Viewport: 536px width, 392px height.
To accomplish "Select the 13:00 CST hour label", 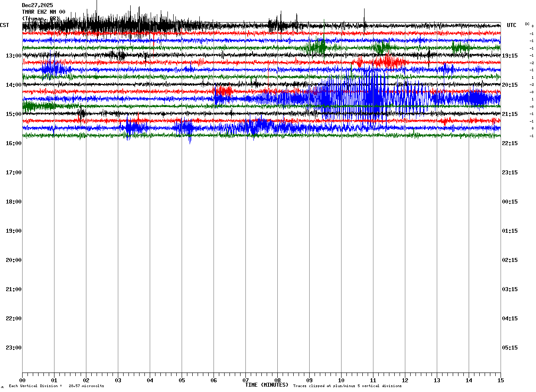I will pyautogui.click(x=14, y=56).
